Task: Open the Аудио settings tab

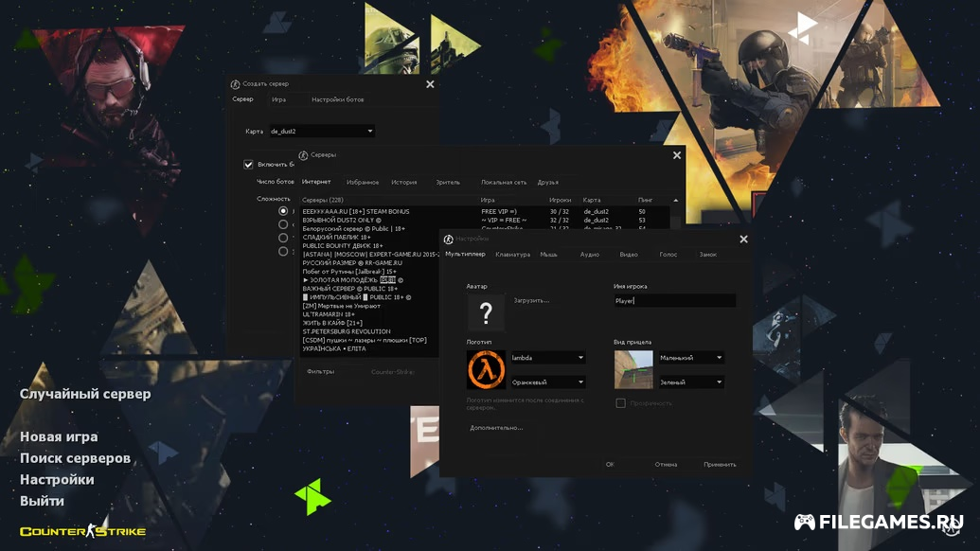Action: 589,255
